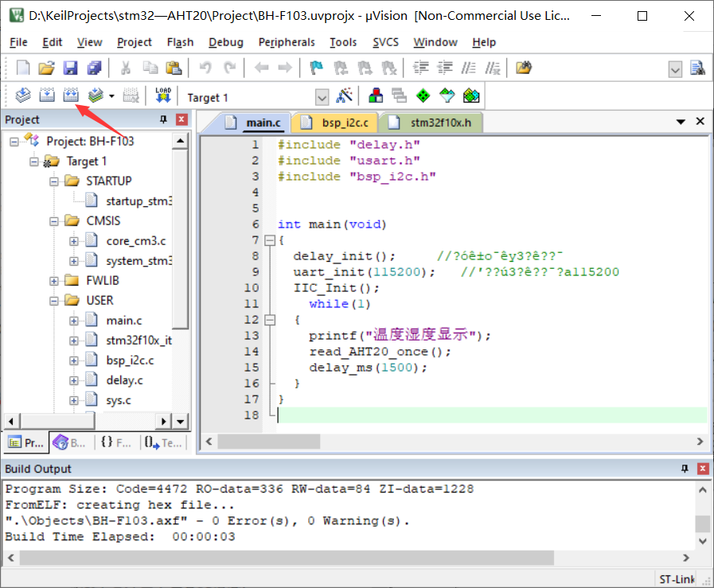Screen dimensions: 714x588
Task: Select delay.c in the project tree
Action: tap(124, 380)
